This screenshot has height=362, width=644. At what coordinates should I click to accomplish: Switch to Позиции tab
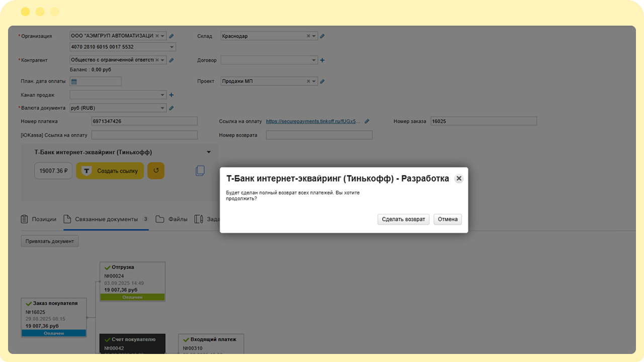(x=38, y=219)
